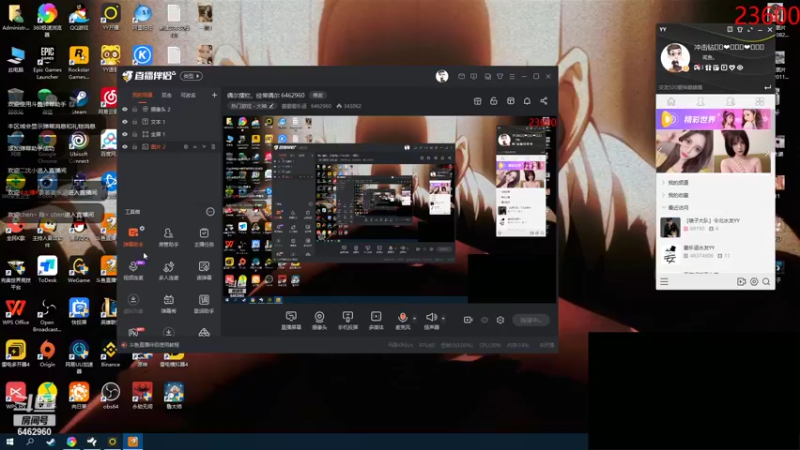Switch to the home tab in YY window
The width and height of the screenshot is (800, 450).
[671, 102]
